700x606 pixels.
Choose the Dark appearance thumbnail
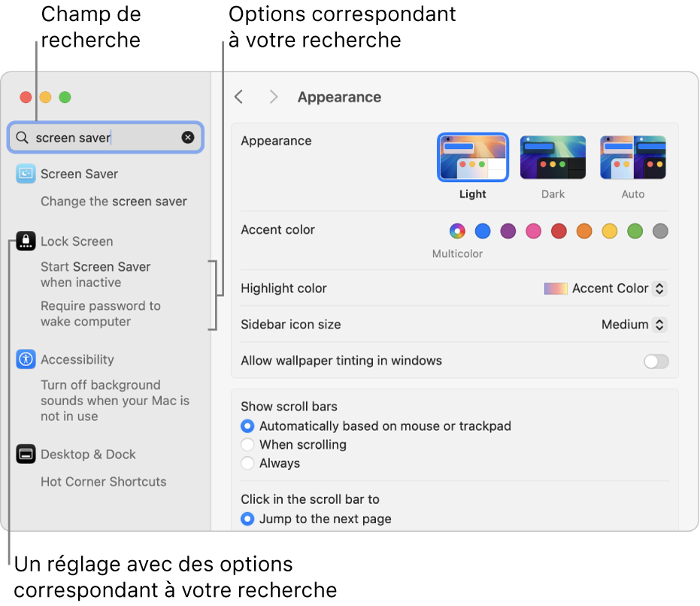[x=553, y=158]
